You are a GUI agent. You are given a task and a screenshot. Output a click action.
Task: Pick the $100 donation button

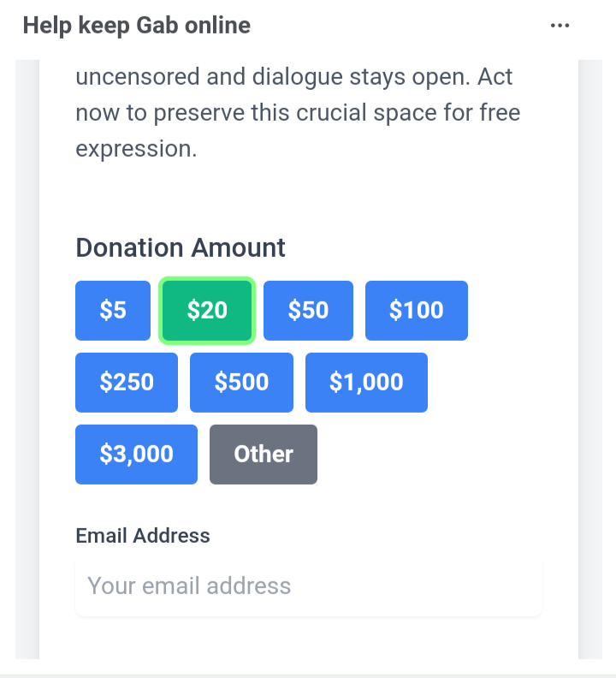point(416,310)
